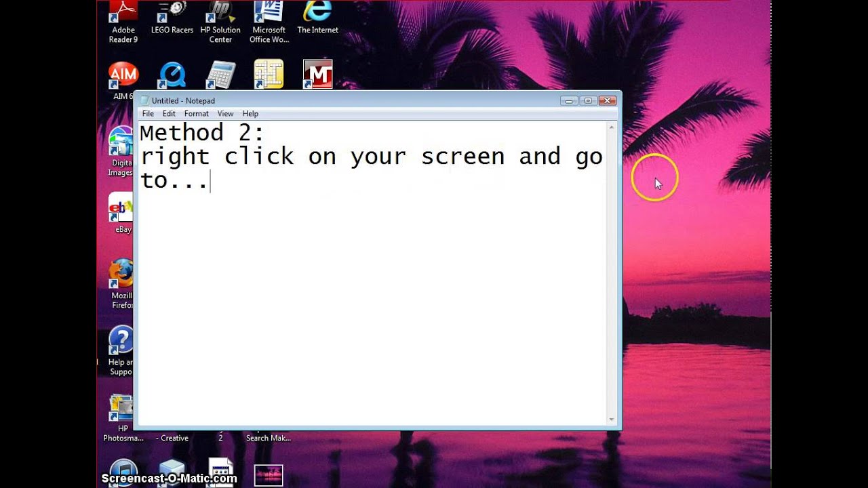
Task: Click the Help and Support icon
Action: 121,350
